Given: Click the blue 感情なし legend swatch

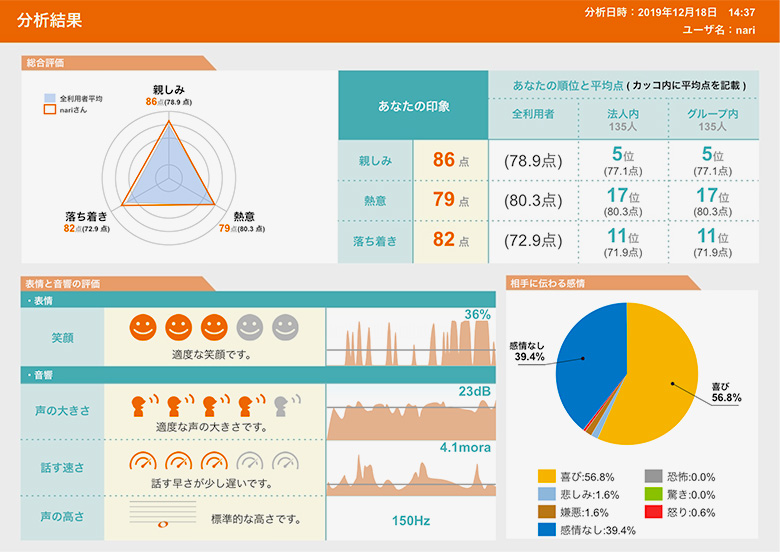Looking at the screenshot, I should 546,529.
